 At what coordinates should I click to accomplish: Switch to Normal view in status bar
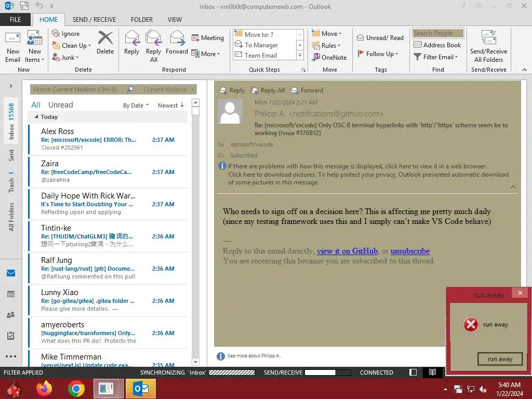click(413, 372)
